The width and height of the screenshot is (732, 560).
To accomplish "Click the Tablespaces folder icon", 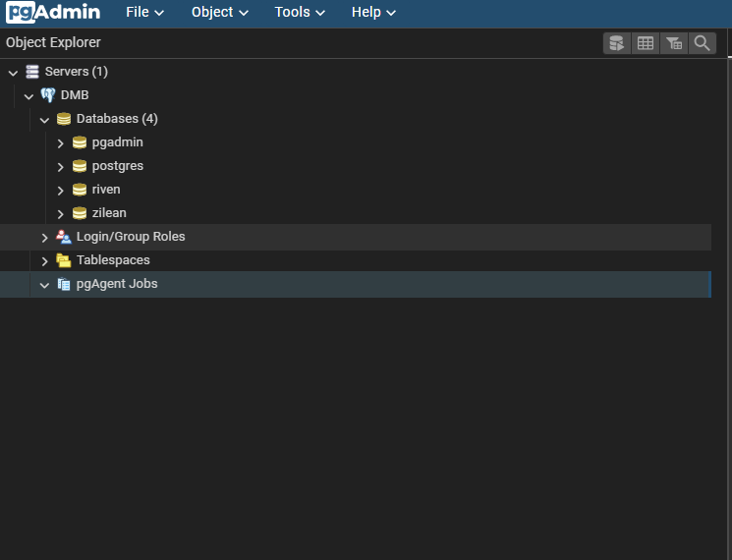I will click(x=64, y=260).
